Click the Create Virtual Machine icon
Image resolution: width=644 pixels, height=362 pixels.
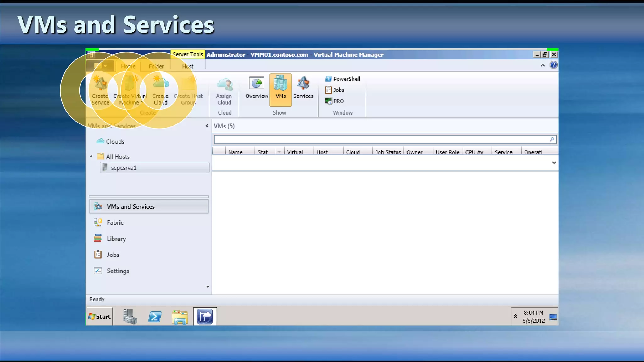[130, 90]
